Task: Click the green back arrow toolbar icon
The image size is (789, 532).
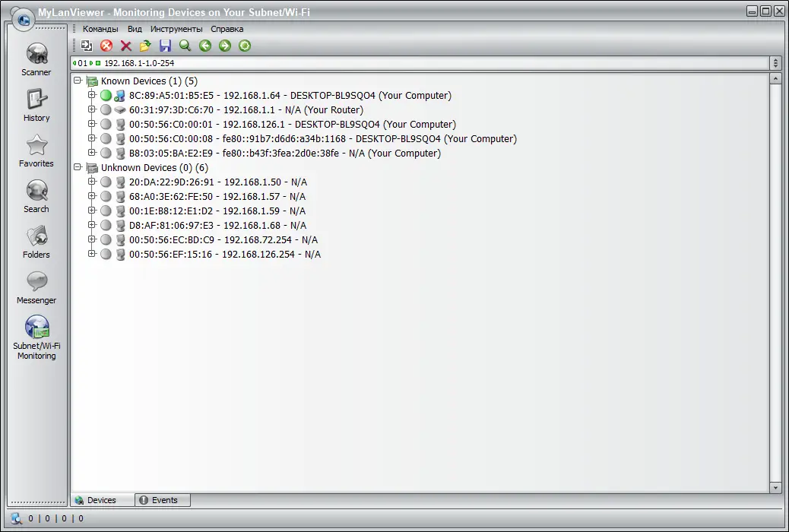Action: coord(204,46)
